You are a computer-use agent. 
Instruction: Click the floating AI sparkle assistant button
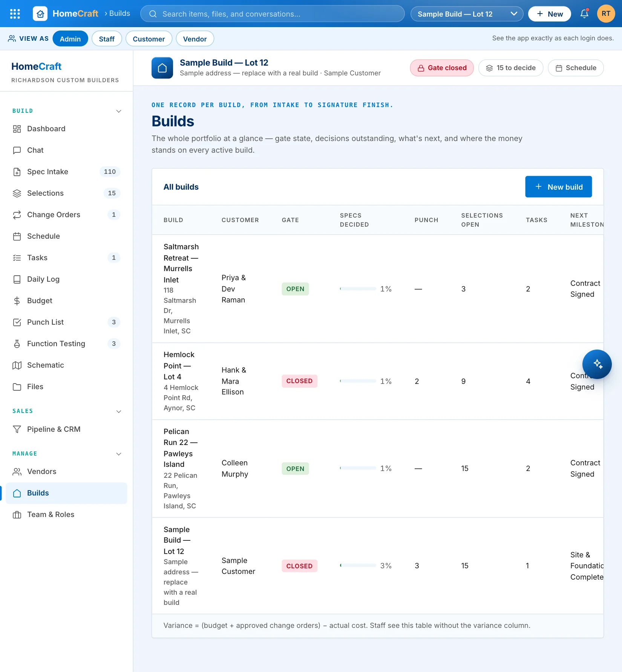click(597, 364)
